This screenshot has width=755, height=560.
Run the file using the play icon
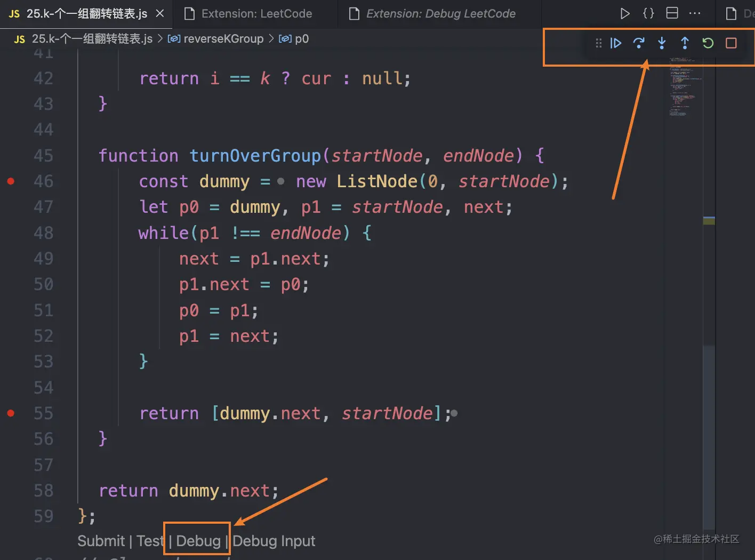(625, 13)
